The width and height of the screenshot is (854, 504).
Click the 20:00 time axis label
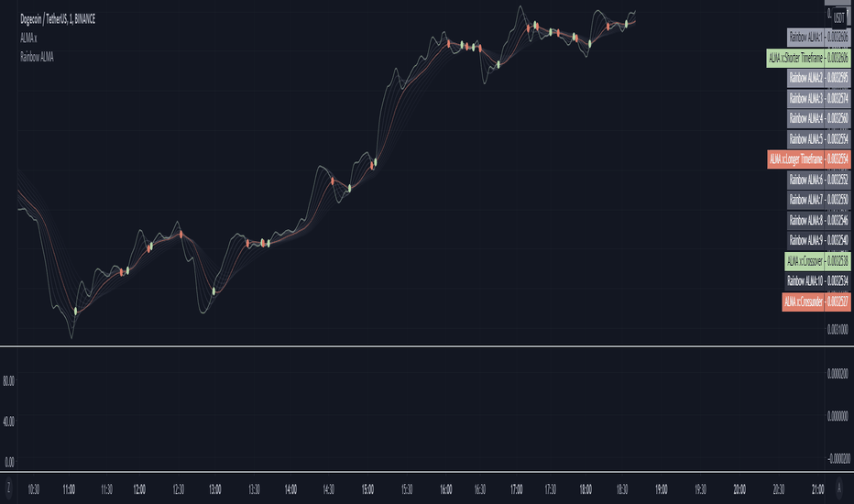(x=739, y=490)
